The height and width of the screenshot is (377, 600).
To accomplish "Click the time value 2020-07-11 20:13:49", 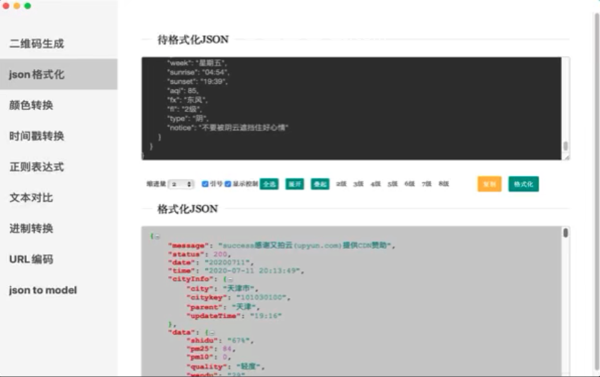I will click(253, 271).
